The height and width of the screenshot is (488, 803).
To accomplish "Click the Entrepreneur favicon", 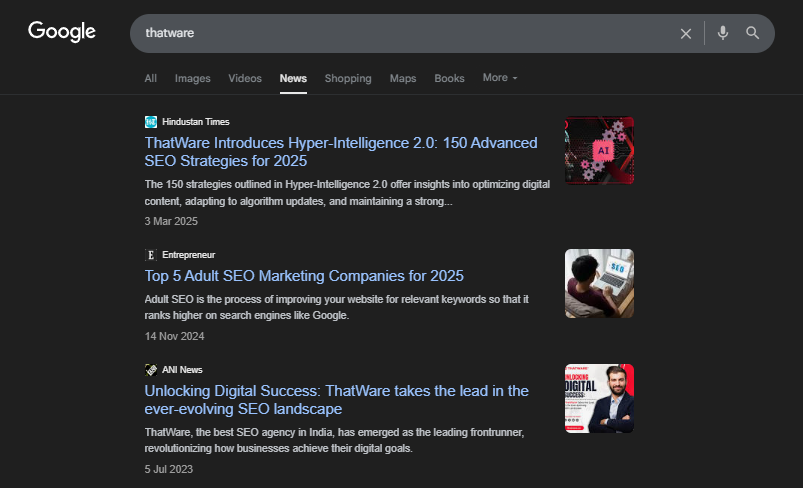I will tap(151, 255).
